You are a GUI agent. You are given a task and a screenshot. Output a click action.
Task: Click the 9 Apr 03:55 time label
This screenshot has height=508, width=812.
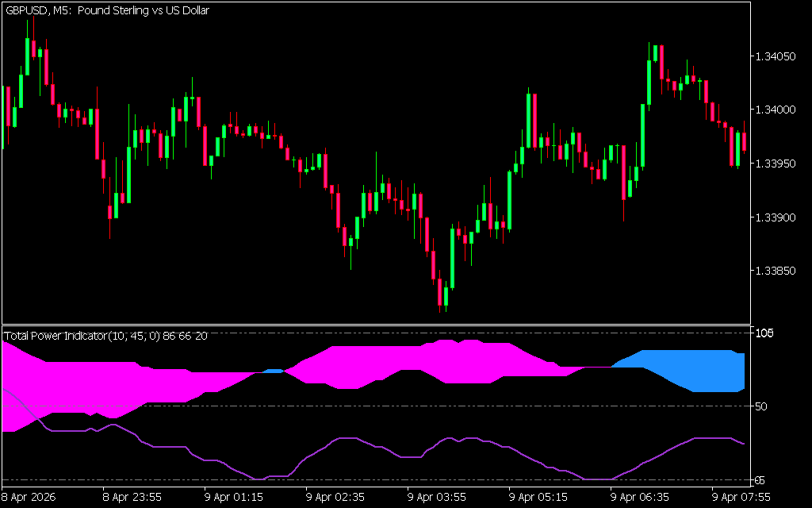click(x=437, y=498)
